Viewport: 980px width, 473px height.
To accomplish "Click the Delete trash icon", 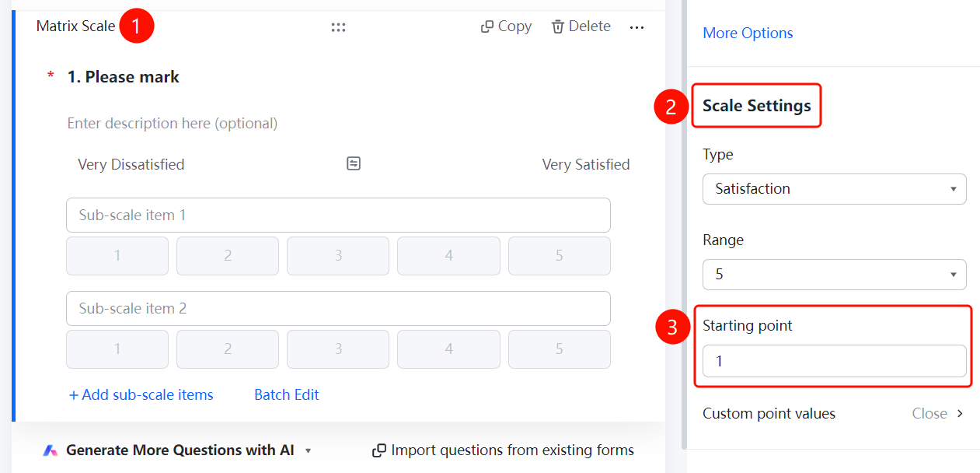I will [x=557, y=26].
